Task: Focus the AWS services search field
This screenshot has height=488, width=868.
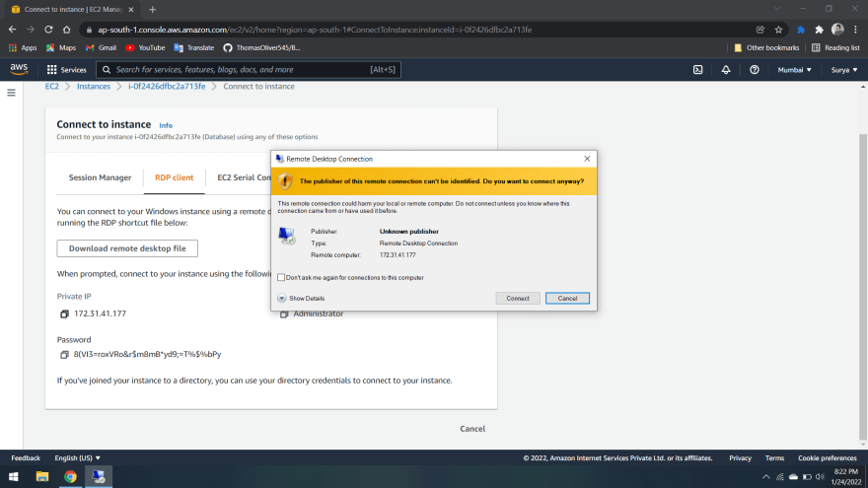Action: tap(248, 70)
